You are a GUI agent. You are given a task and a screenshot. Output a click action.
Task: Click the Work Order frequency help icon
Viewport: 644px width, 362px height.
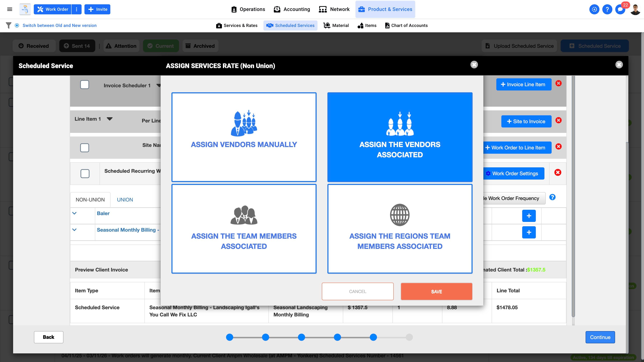point(552,197)
